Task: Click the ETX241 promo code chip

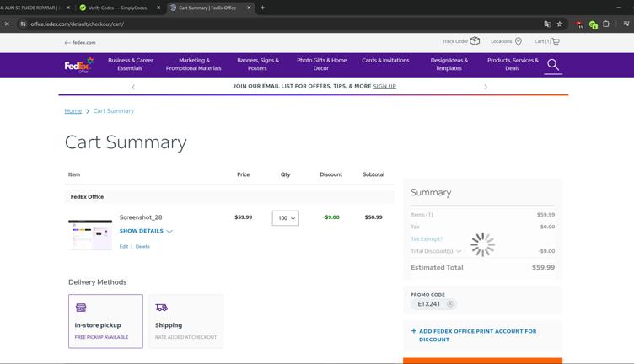Action: pyautogui.click(x=434, y=304)
